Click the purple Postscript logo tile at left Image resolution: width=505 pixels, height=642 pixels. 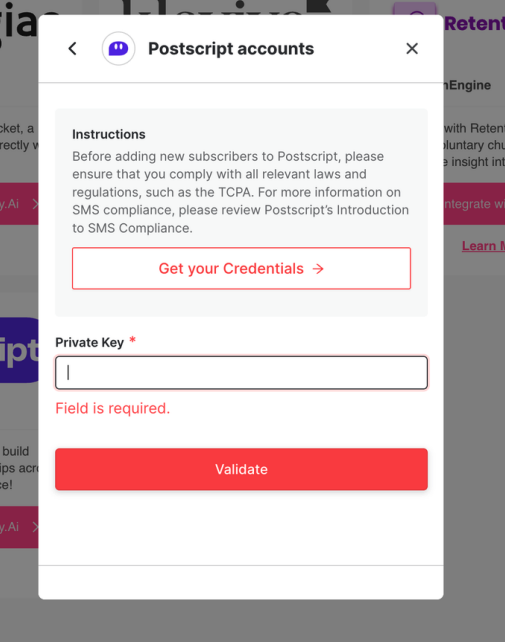pyautogui.click(x=19, y=350)
